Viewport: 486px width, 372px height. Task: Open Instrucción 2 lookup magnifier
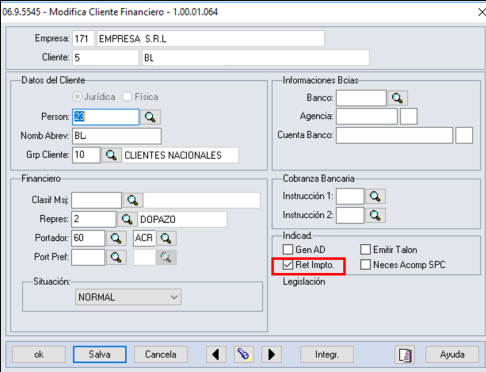(375, 215)
